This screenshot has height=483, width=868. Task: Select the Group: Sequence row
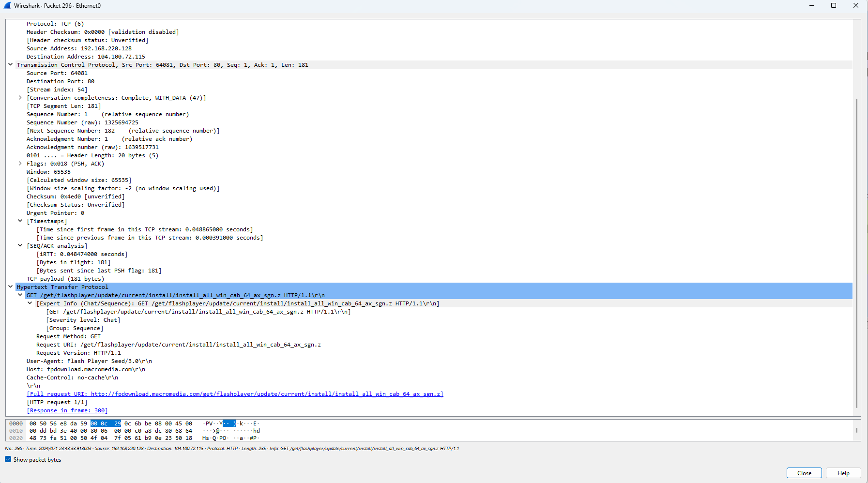pyautogui.click(x=75, y=328)
